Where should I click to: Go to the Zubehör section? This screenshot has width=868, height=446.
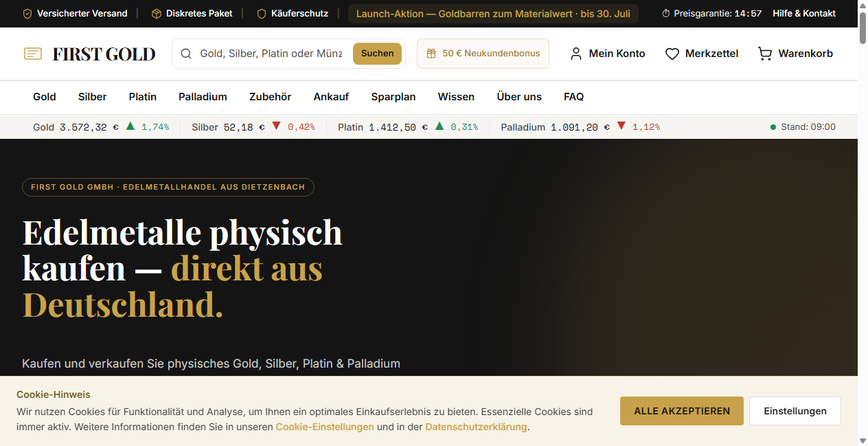point(270,97)
